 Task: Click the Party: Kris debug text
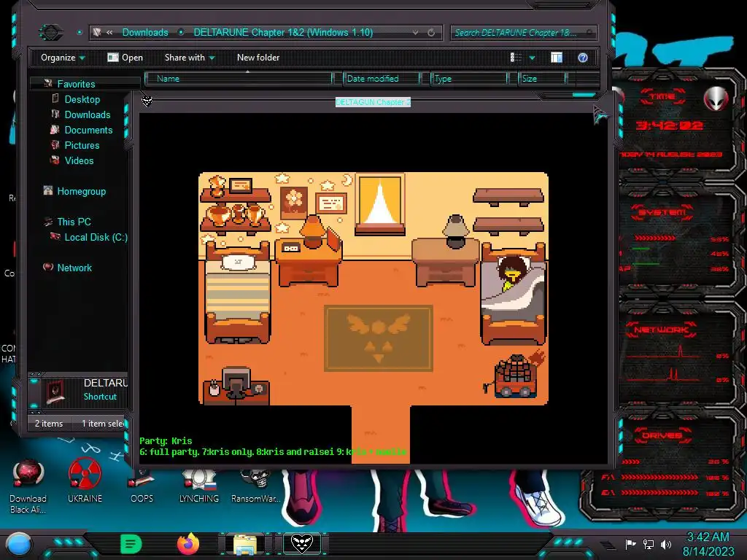click(166, 441)
